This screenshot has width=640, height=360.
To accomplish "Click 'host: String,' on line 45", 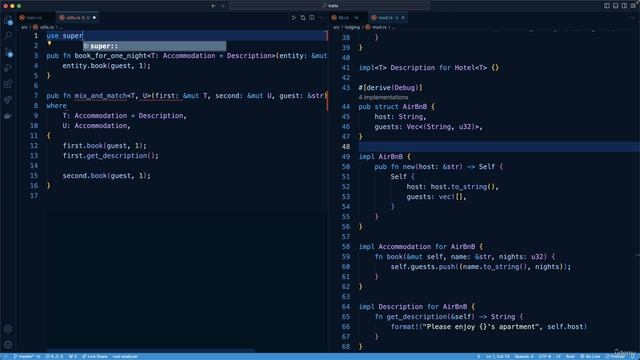I will pyautogui.click(x=400, y=117).
